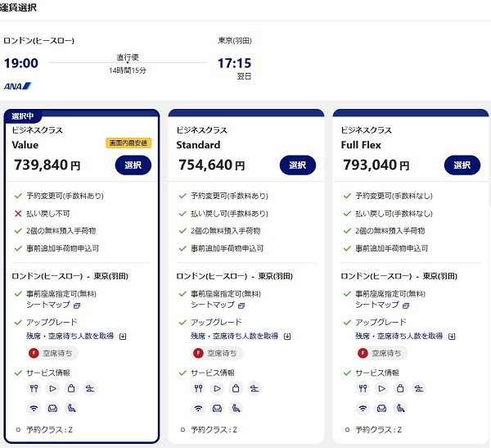This screenshot has width=491, height=448.
Task: Click the meal service icon in Value fare
Action: 34,388
